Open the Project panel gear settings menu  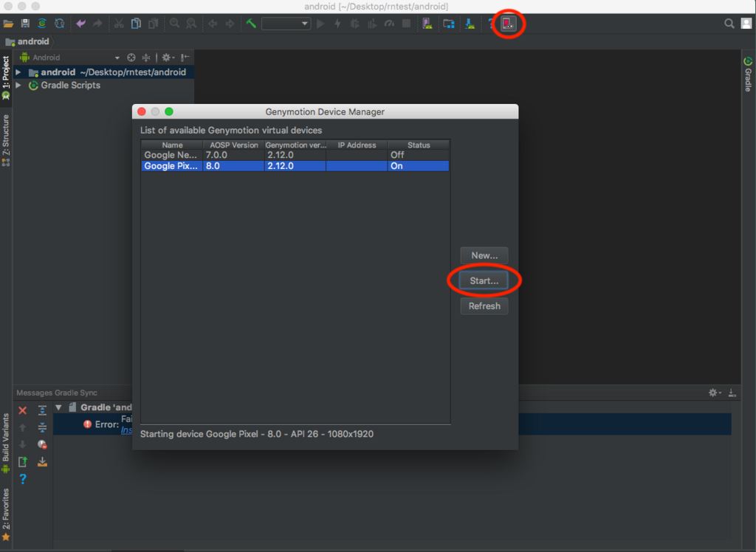coord(168,58)
